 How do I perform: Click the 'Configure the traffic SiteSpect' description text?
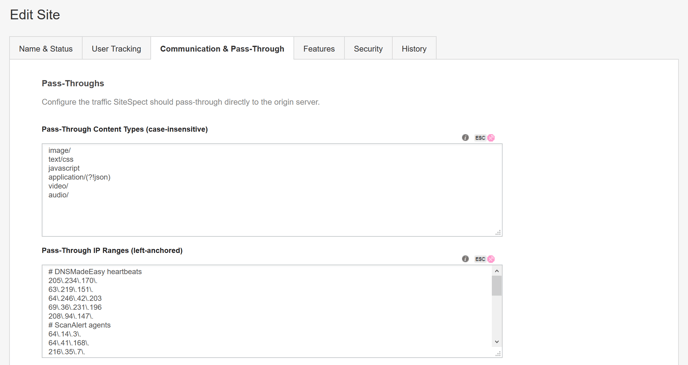tap(181, 102)
